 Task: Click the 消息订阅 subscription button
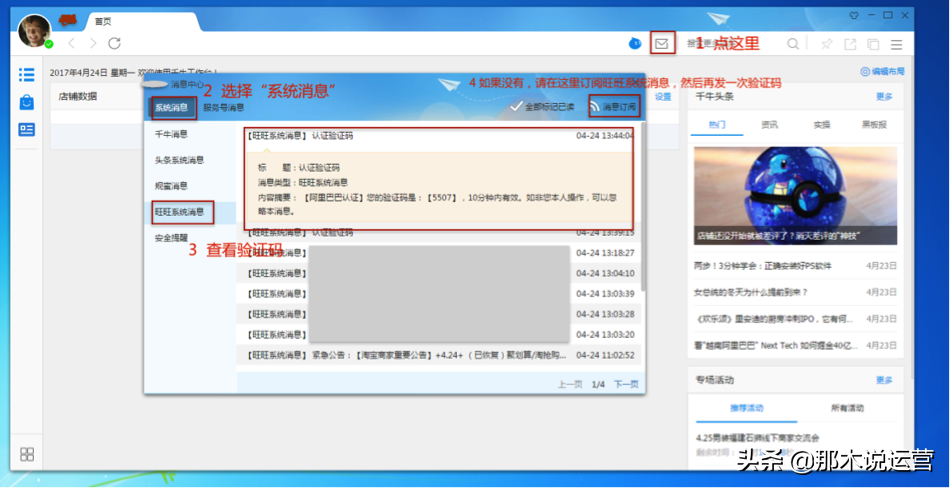tap(614, 107)
